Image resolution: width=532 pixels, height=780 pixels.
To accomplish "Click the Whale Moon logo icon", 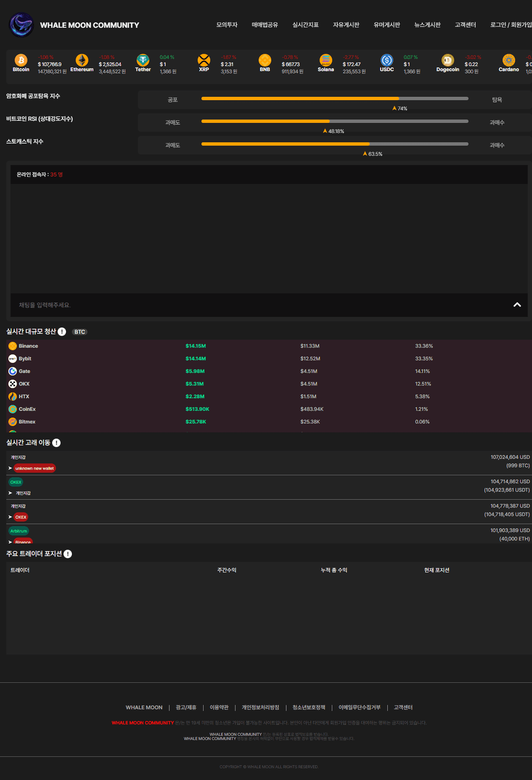I will tap(21, 25).
